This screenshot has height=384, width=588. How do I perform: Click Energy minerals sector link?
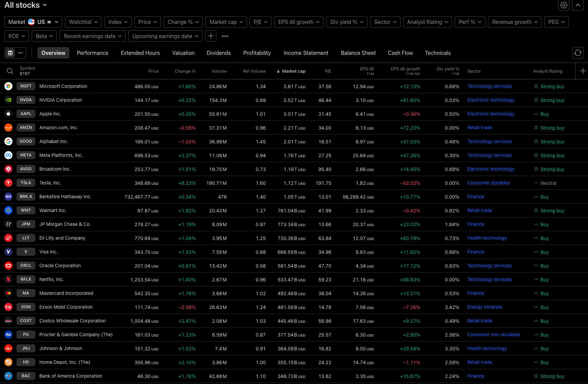[x=485, y=307]
